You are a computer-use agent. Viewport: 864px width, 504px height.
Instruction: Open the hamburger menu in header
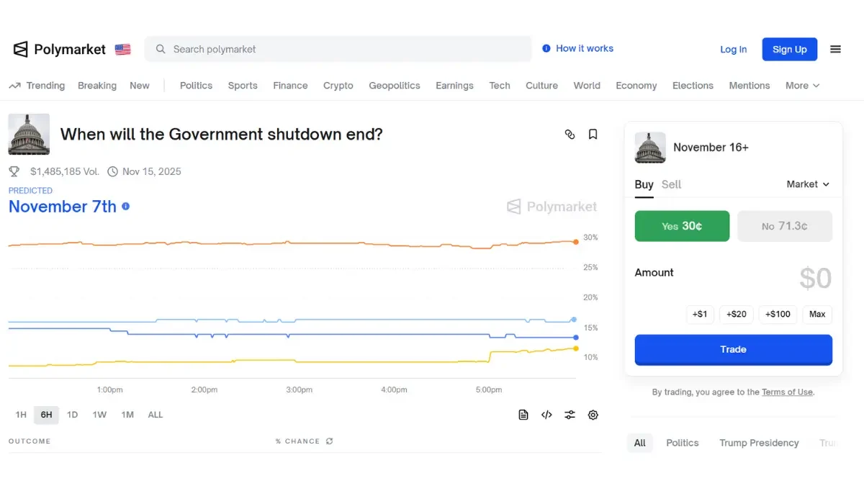click(835, 49)
